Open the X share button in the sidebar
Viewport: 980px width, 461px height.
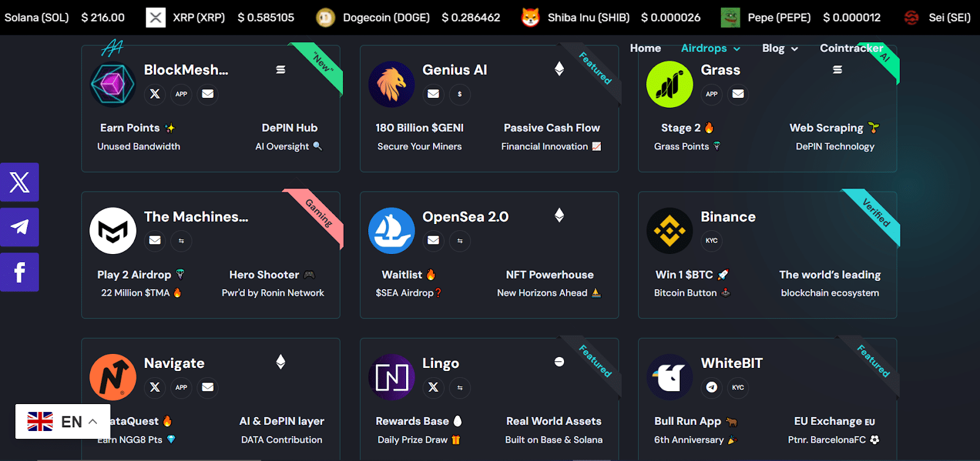tap(20, 182)
